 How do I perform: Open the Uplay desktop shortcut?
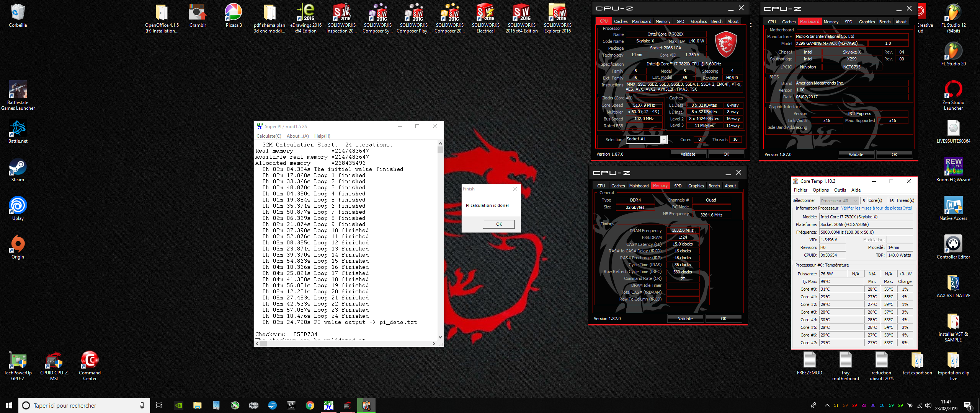click(18, 208)
